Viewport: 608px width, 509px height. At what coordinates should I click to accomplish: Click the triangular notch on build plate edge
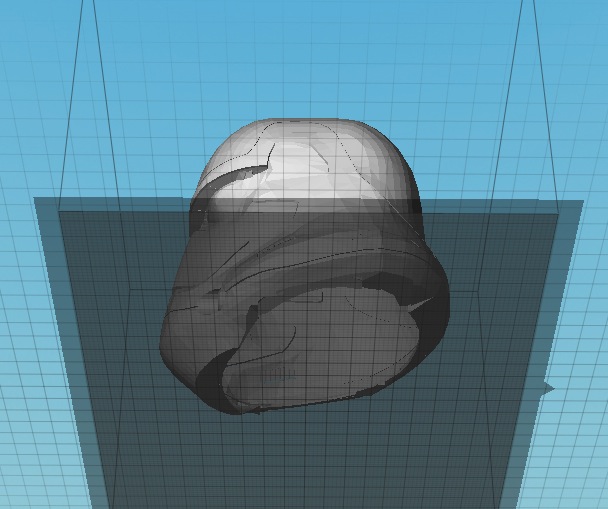pyautogui.click(x=548, y=388)
